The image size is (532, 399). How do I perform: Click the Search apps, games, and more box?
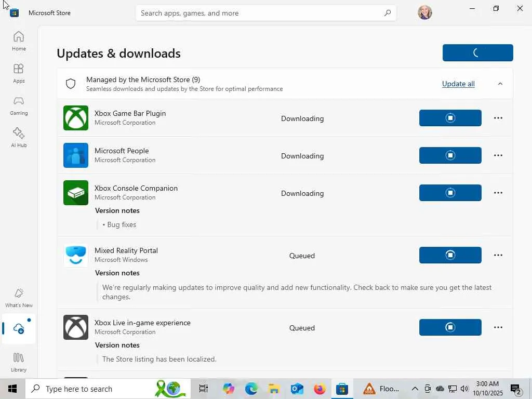[265, 13]
